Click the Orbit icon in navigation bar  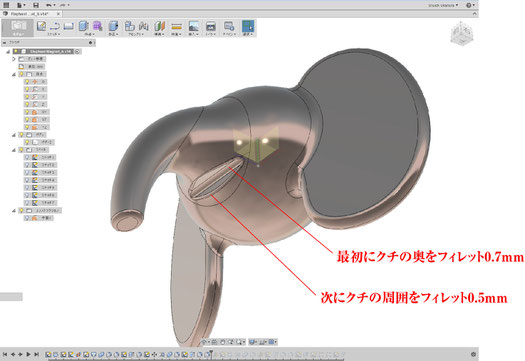pyautogui.click(x=204, y=342)
